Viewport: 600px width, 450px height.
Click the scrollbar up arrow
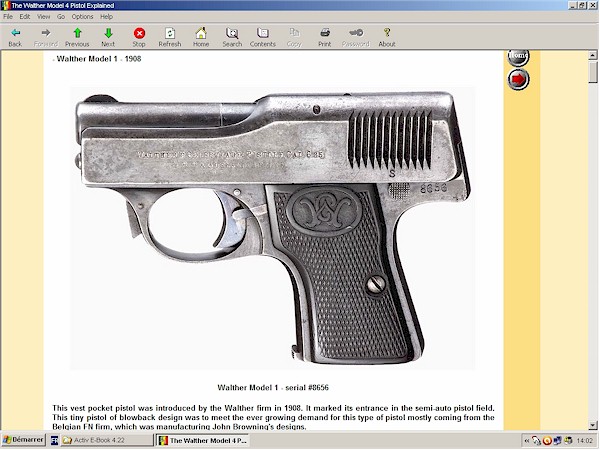coord(593,55)
